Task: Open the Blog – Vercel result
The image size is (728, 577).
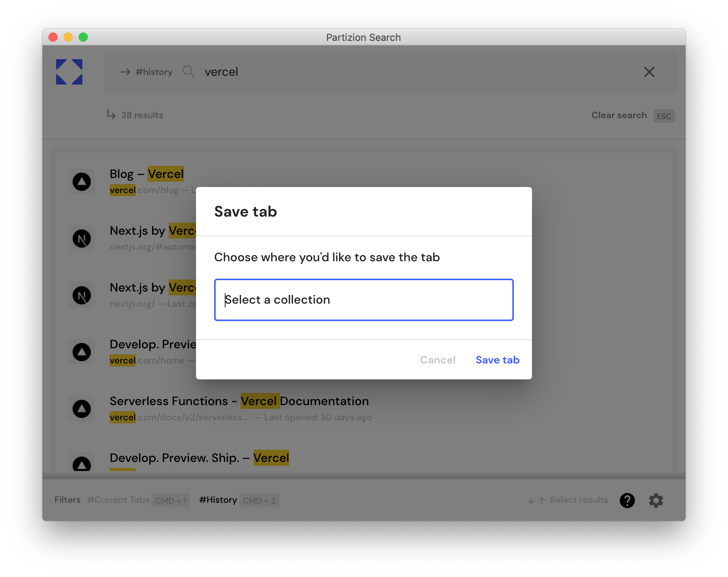Action: click(x=147, y=174)
